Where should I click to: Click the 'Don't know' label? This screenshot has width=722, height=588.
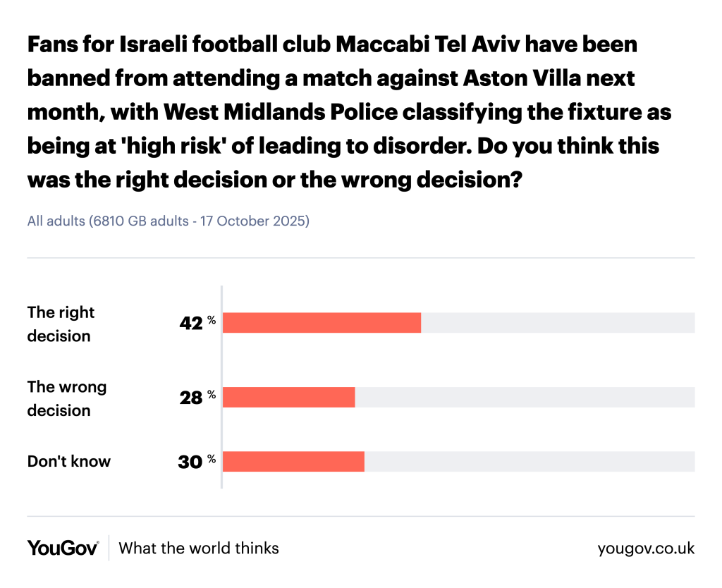69,462
